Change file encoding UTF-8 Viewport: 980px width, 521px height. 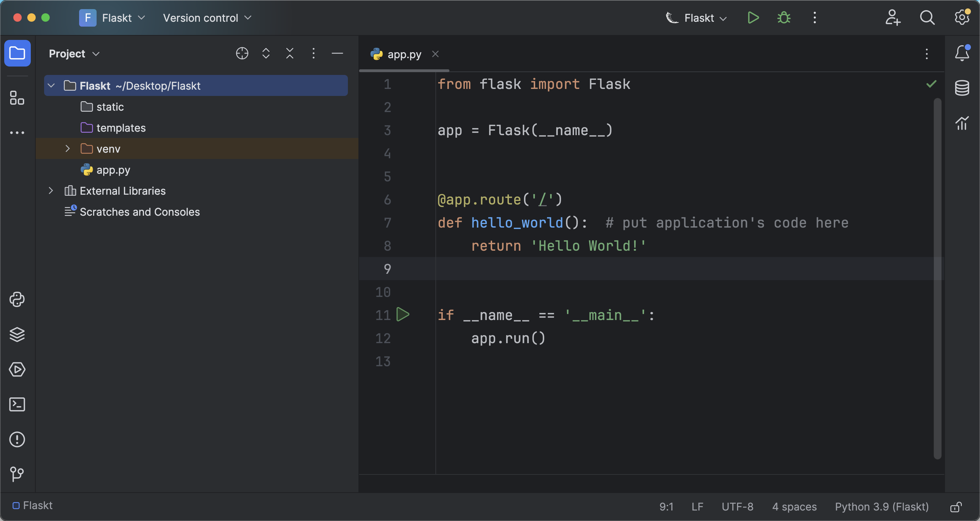[737, 507]
